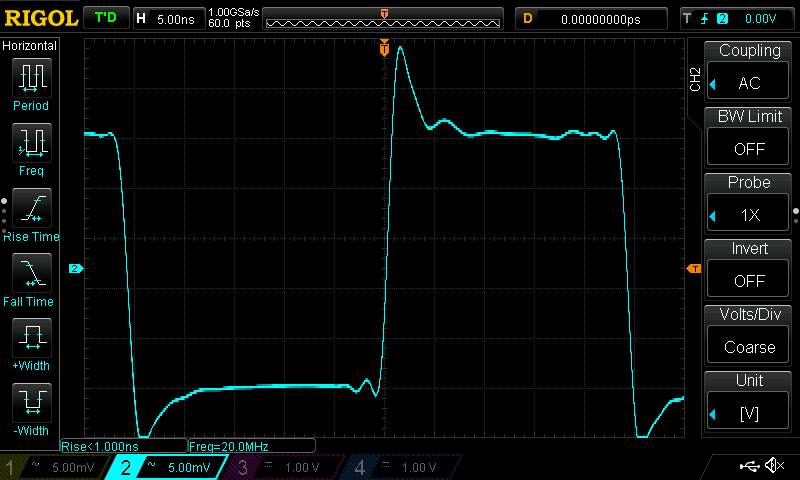The image size is (800, 480).
Task: Click the channel 2 ground level marker
Action: [x=76, y=268]
